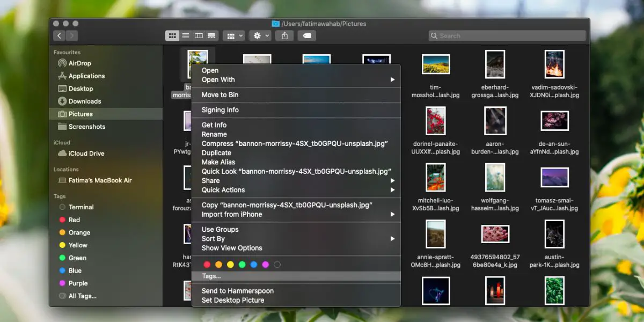This screenshot has height=322, width=644.
Task: Click the Share toolbar icon
Action: click(284, 36)
